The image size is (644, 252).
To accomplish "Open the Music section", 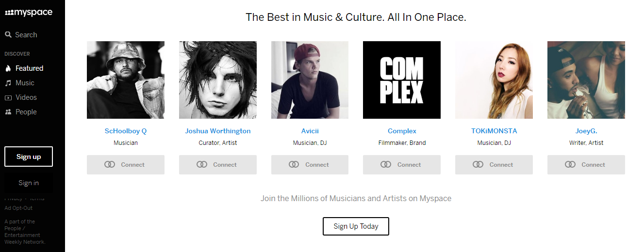I will tap(25, 83).
